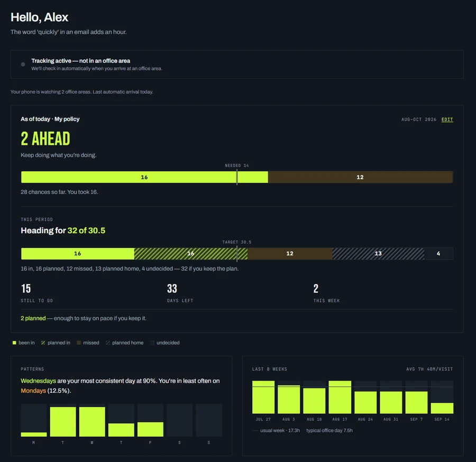Click 'Keep doing what you're doing.' text
Viewport: 476px width, 462px height.
[x=59, y=155]
